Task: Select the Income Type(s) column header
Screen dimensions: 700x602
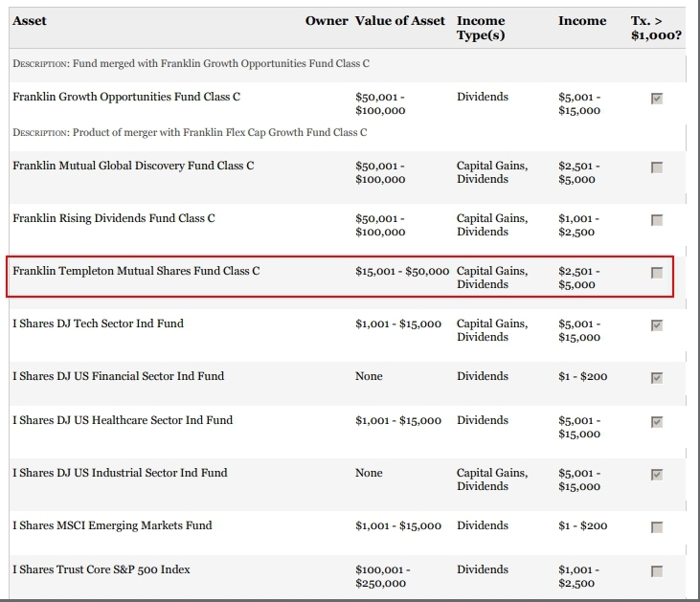Action: point(481,28)
